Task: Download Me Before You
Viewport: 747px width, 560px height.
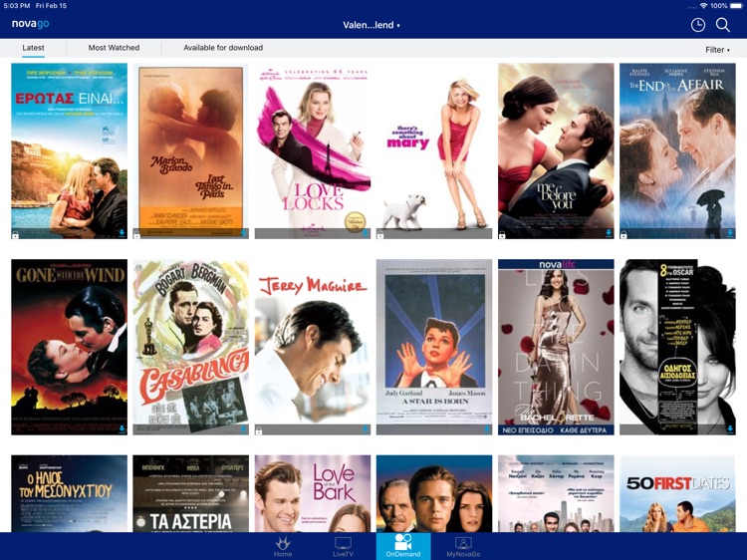Action: click(609, 233)
